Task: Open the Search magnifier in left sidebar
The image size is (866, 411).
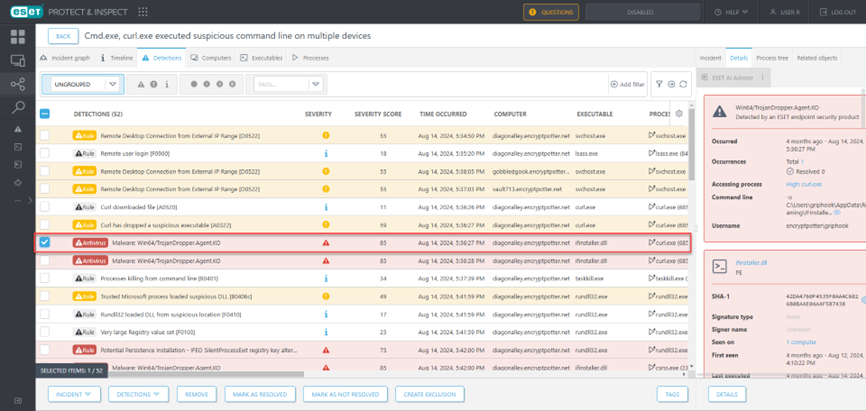Action: click(18, 107)
